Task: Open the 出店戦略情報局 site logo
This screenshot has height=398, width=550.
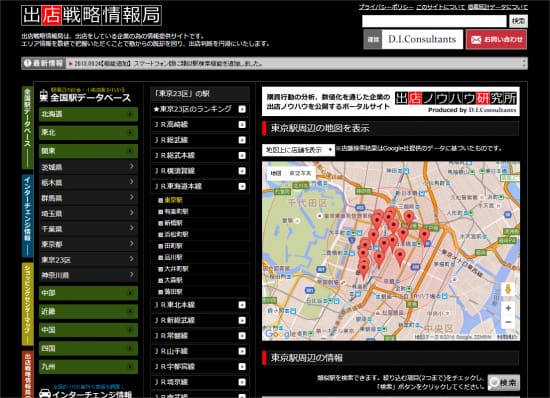Action: [91, 15]
